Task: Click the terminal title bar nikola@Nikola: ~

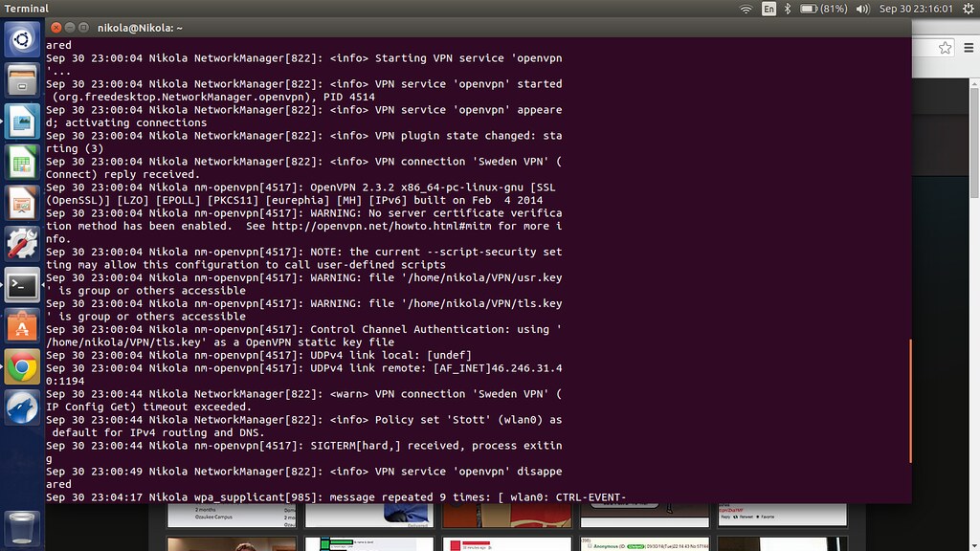Action: 140,28
